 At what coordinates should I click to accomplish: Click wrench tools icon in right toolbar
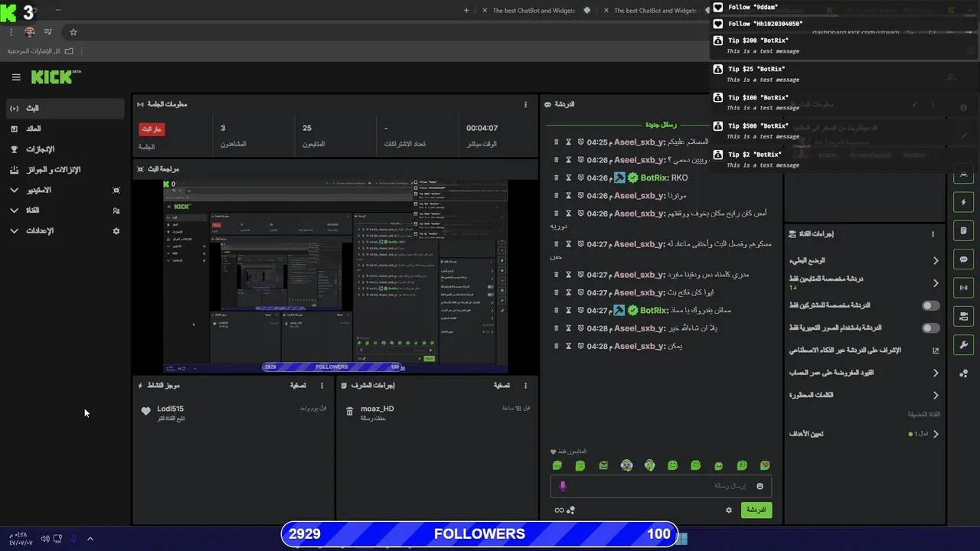[x=963, y=344]
